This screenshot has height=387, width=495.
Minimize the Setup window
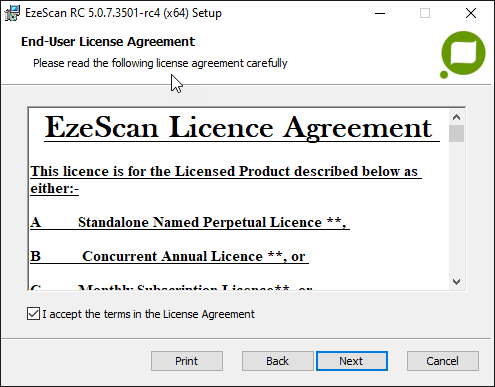(x=380, y=13)
